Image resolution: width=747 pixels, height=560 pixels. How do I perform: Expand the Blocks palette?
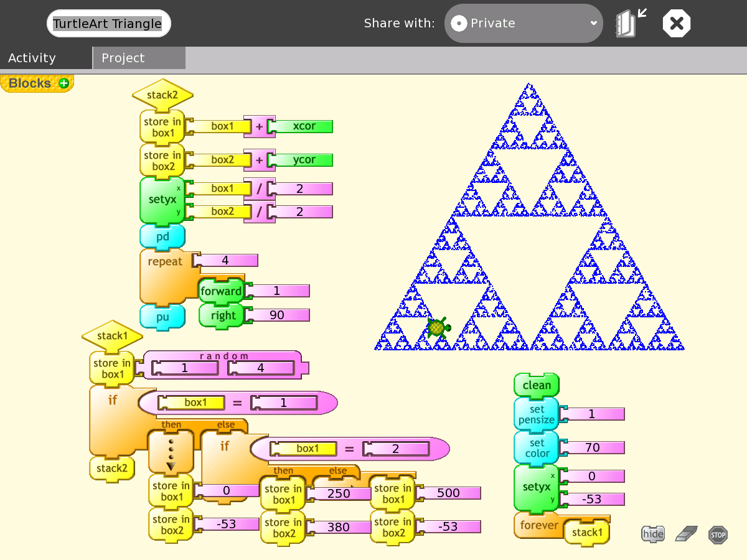30,83
